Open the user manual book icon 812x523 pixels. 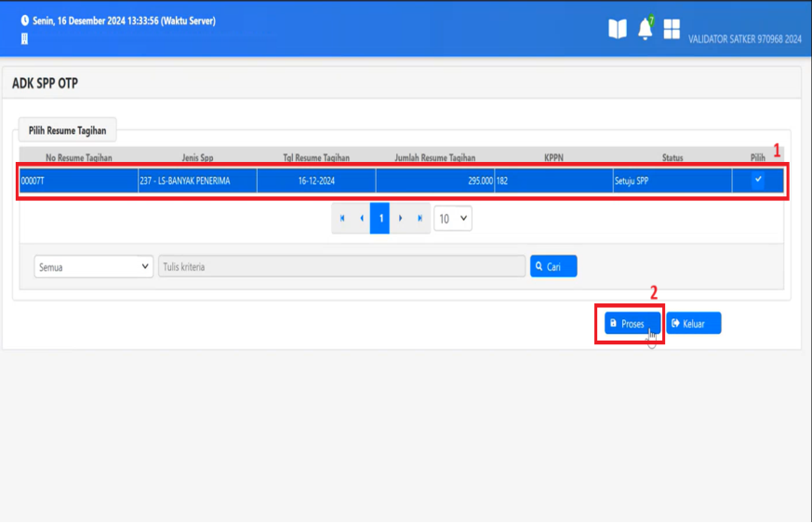[618, 29]
